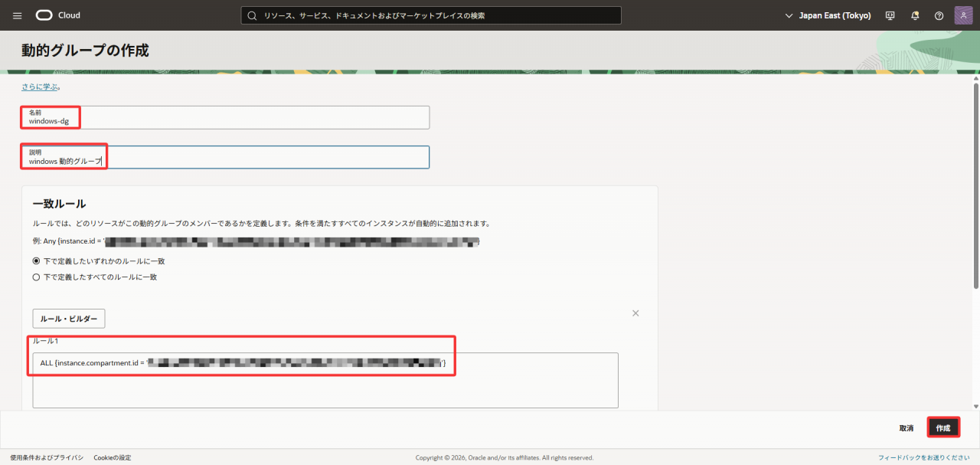Open the user profile avatar

(x=963, y=15)
